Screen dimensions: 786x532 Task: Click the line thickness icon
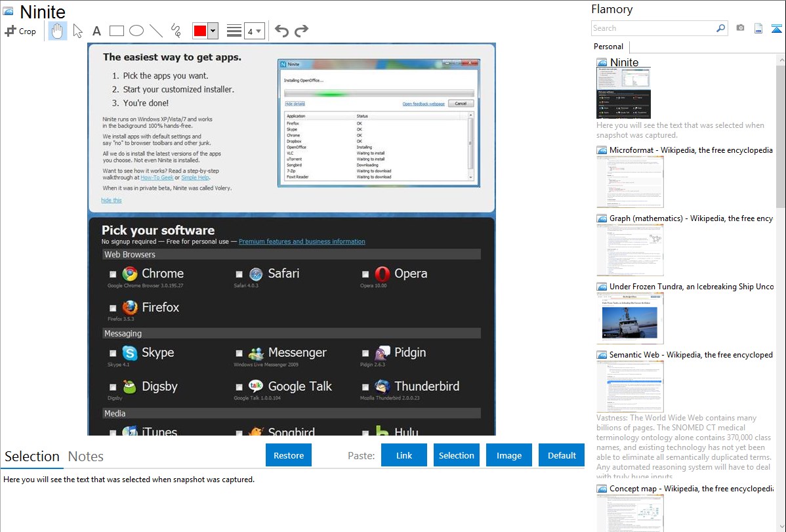234,31
